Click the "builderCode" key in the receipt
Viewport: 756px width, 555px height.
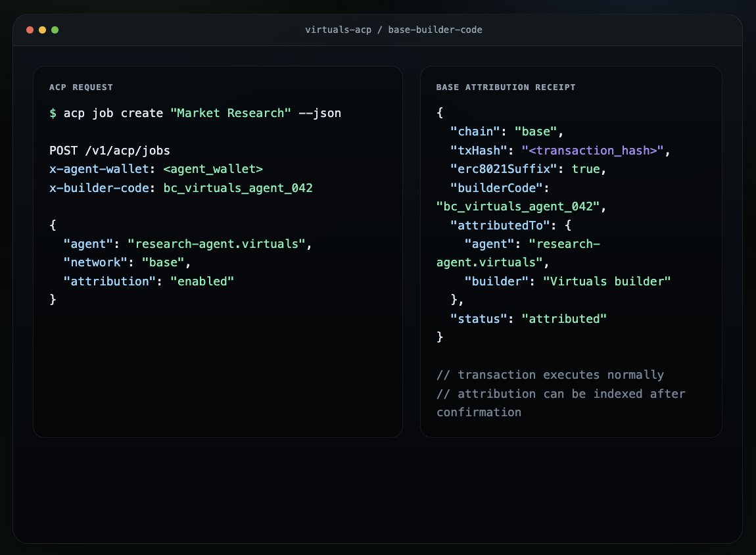click(x=496, y=188)
